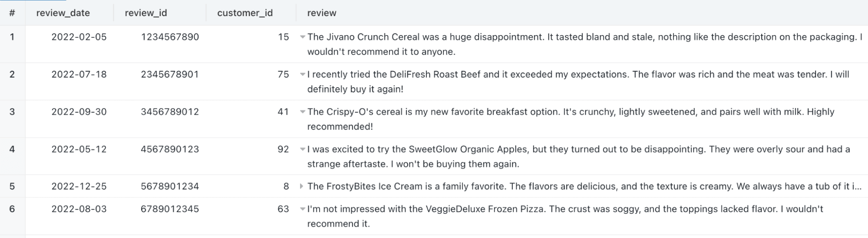
Task: Collapse the SweetGlow Organic Apples review
Action: (x=302, y=149)
